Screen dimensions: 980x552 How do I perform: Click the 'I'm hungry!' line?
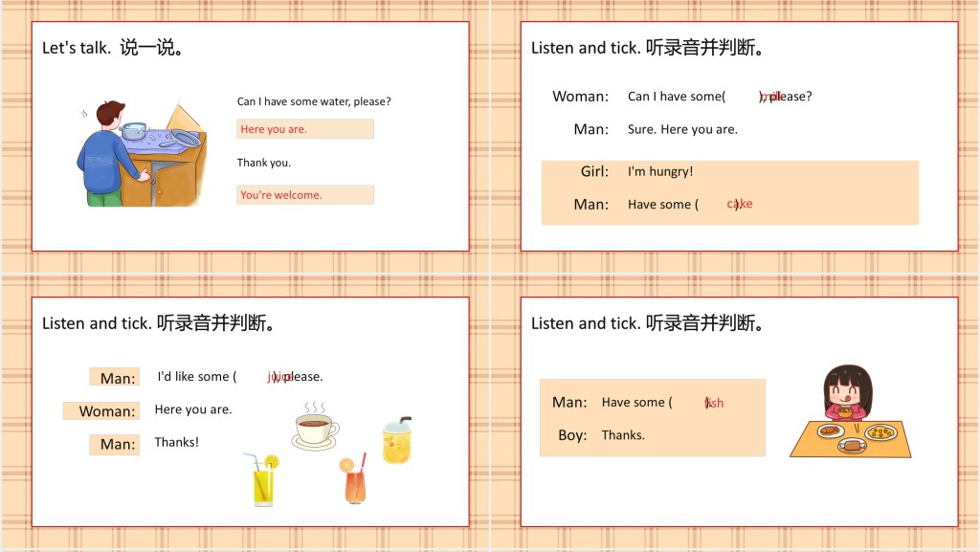click(660, 171)
